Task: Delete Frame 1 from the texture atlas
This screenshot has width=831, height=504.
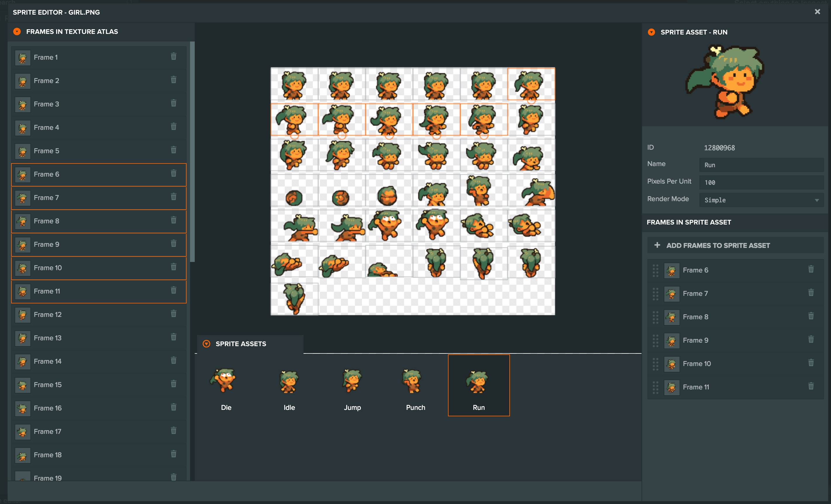Action: coord(173,56)
